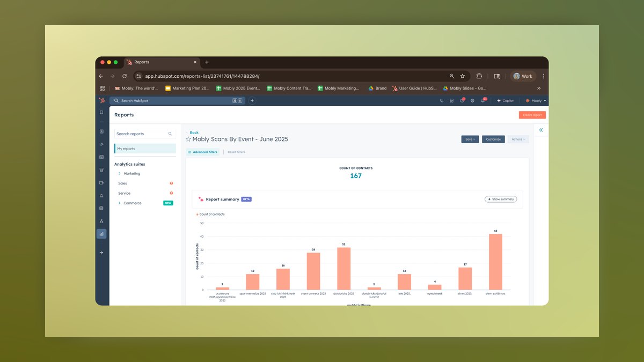644x362 pixels.
Task: Open the Reporting bar-chart sidebar icon
Action: coord(101,234)
